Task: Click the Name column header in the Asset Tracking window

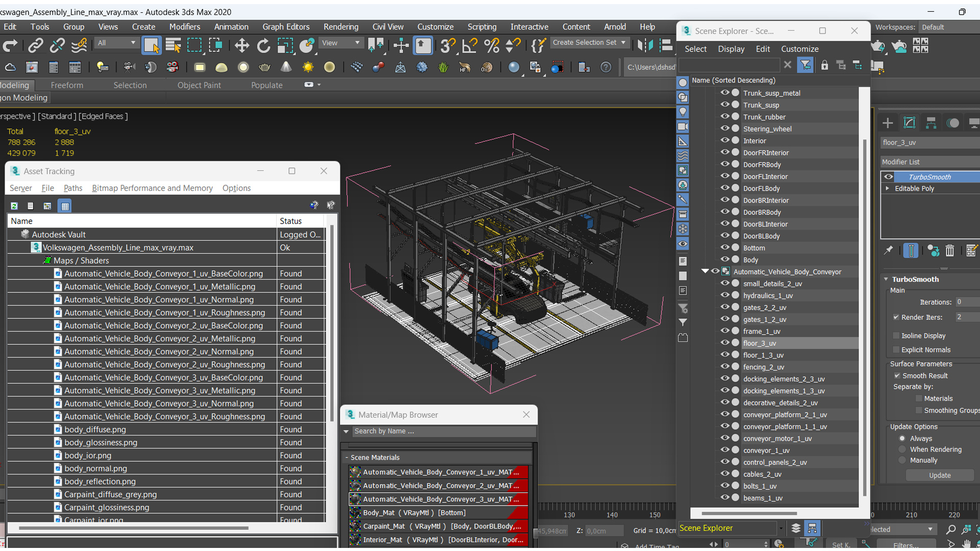Action: click(141, 221)
